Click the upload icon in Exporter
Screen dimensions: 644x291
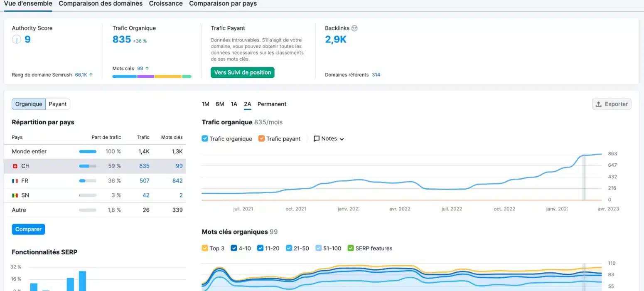tap(599, 104)
